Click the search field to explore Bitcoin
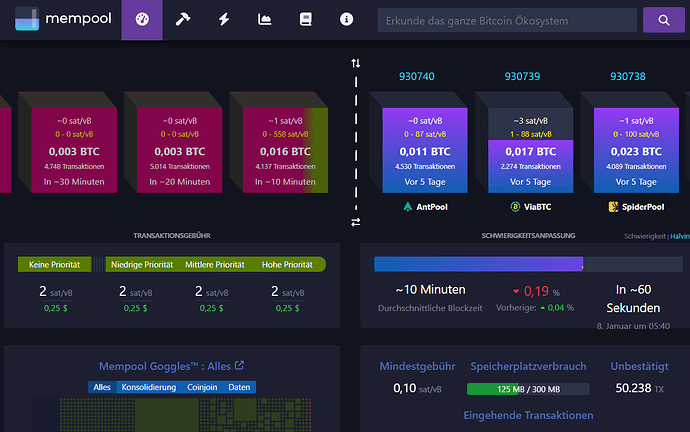Image resolution: width=690 pixels, height=432 pixels. (507, 20)
